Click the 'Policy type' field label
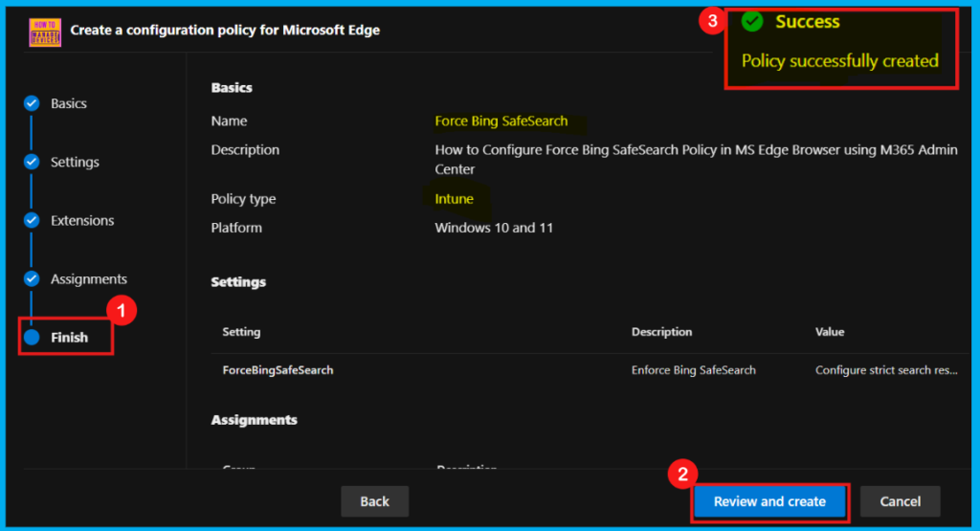Image resolution: width=980 pixels, height=531 pixels. click(243, 199)
